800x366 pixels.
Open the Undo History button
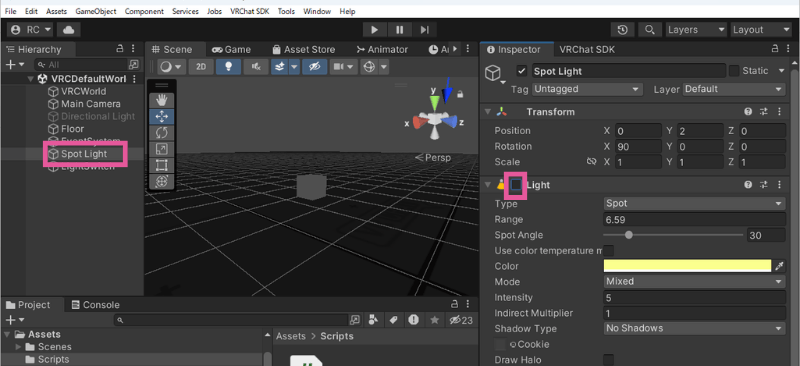coord(622,30)
